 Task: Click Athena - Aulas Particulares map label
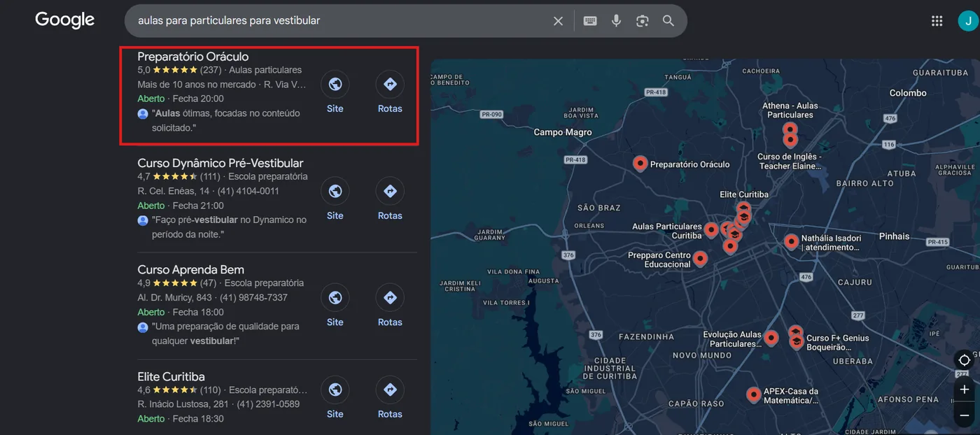coord(790,110)
